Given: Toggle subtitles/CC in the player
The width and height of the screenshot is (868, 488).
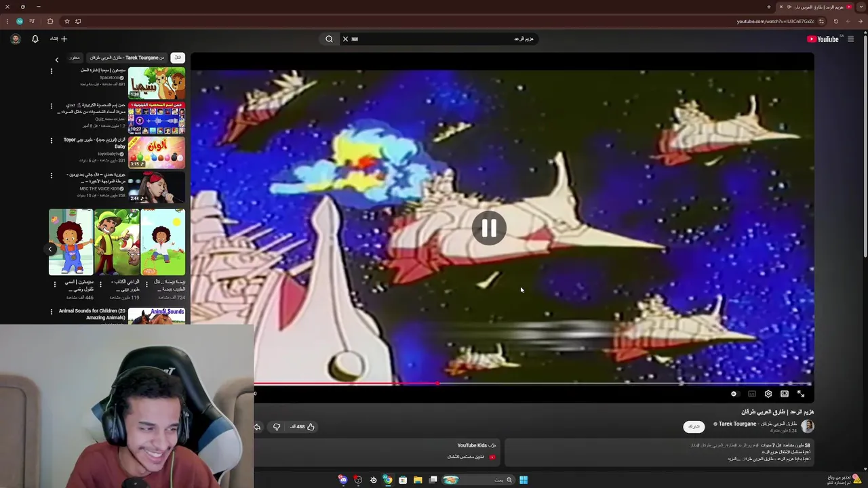Looking at the screenshot, I should 752,394.
